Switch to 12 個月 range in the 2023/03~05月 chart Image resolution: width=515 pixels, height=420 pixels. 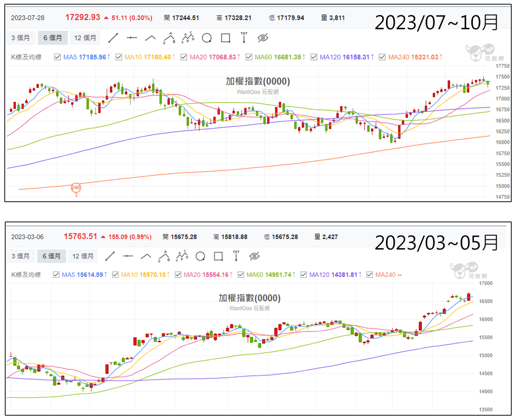pos(83,256)
